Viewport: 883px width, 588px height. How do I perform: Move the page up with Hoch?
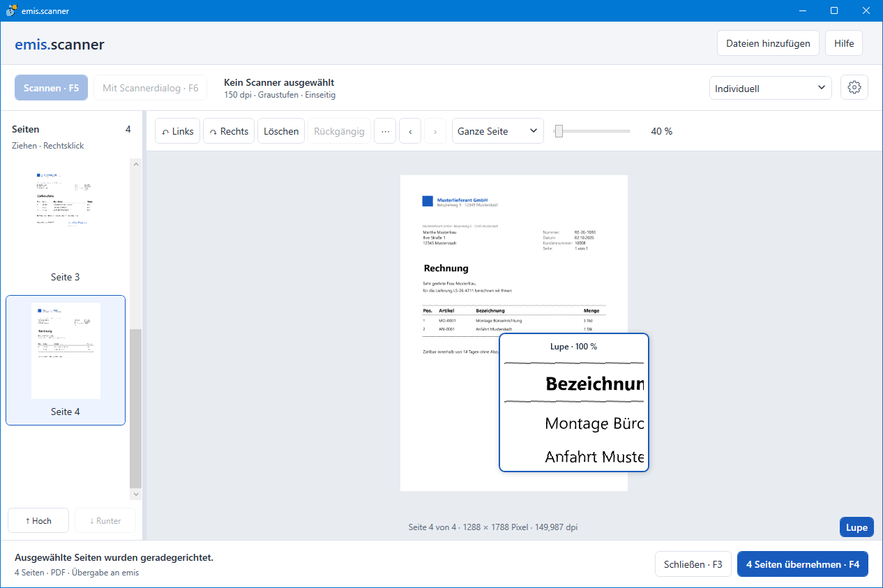click(38, 520)
